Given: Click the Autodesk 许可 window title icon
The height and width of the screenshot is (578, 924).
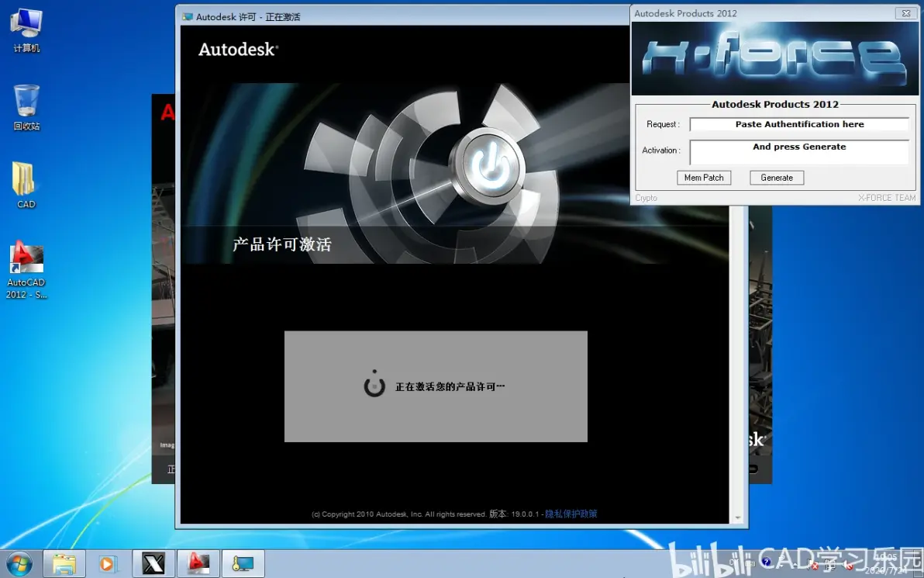Looking at the screenshot, I should pos(188,16).
